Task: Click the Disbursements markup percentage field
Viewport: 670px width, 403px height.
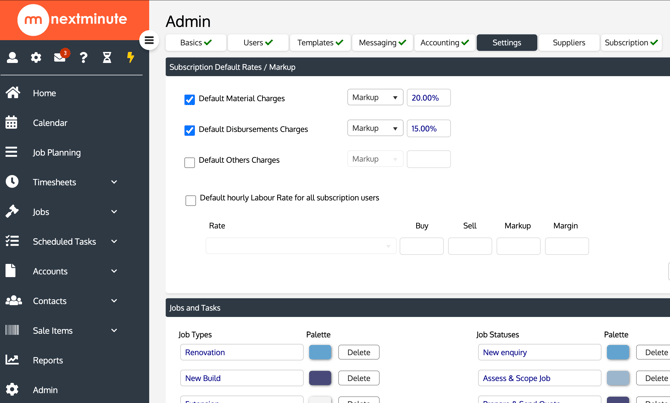Action: (428, 129)
